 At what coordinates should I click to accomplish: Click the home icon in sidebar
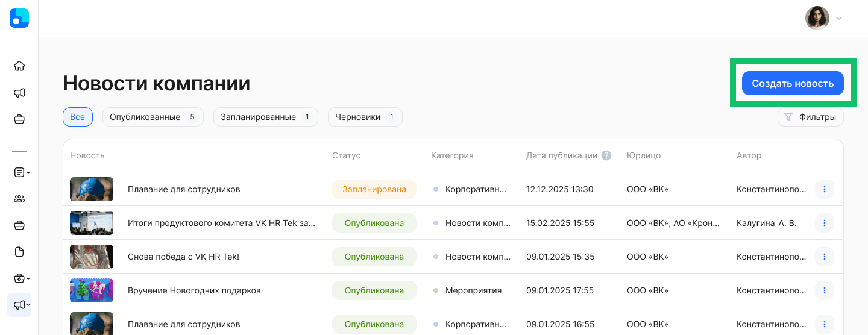pyautogui.click(x=19, y=66)
